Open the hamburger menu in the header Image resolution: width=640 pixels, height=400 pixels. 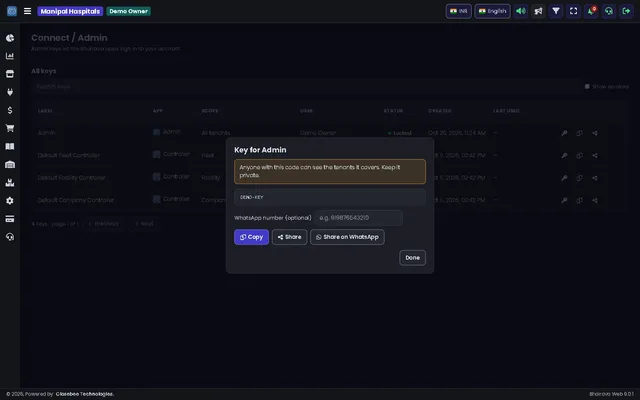click(x=27, y=11)
